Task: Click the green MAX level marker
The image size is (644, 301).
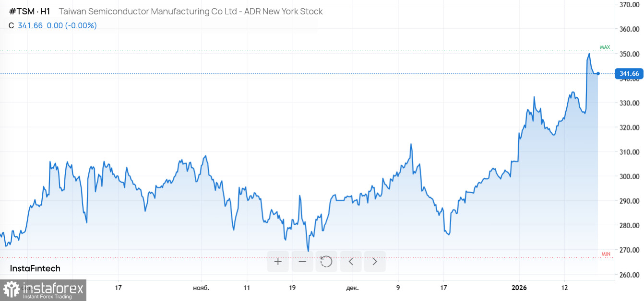Action: point(605,47)
